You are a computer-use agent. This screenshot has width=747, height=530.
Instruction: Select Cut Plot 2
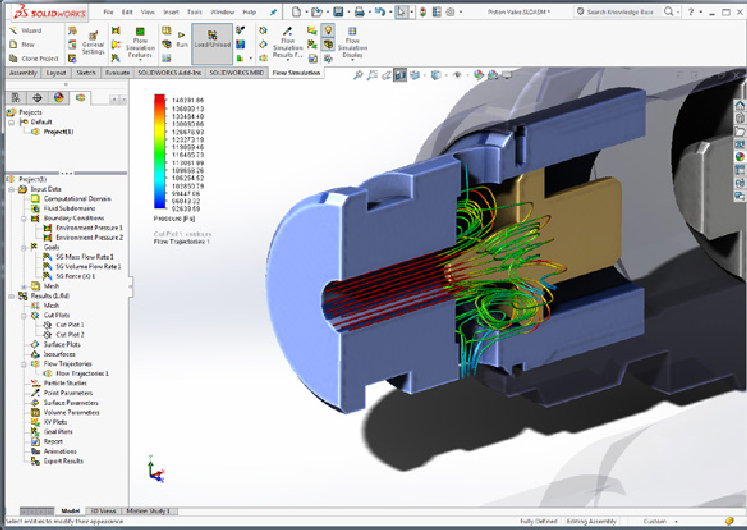tap(70, 334)
